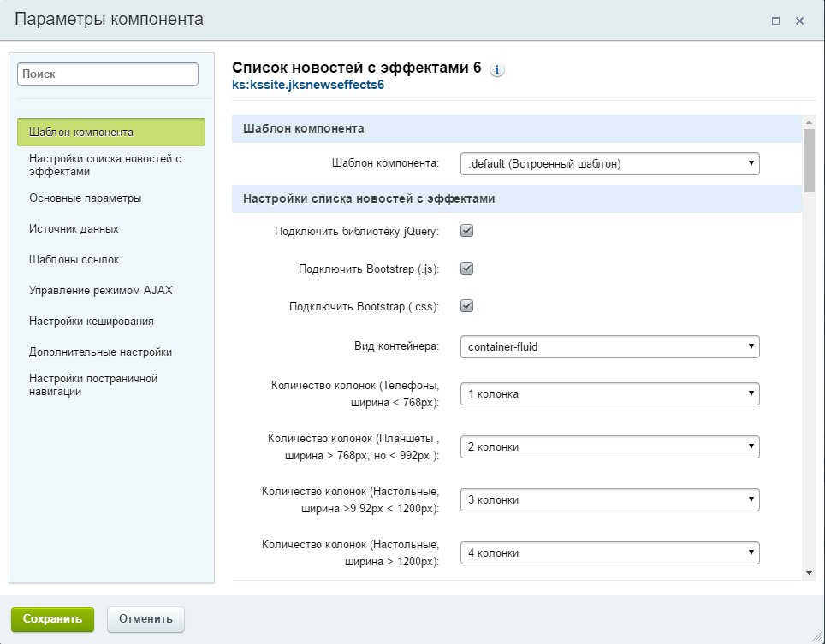Open the Шаблон компонента dropdown
Image resolution: width=825 pixels, height=644 pixels.
click(x=610, y=163)
